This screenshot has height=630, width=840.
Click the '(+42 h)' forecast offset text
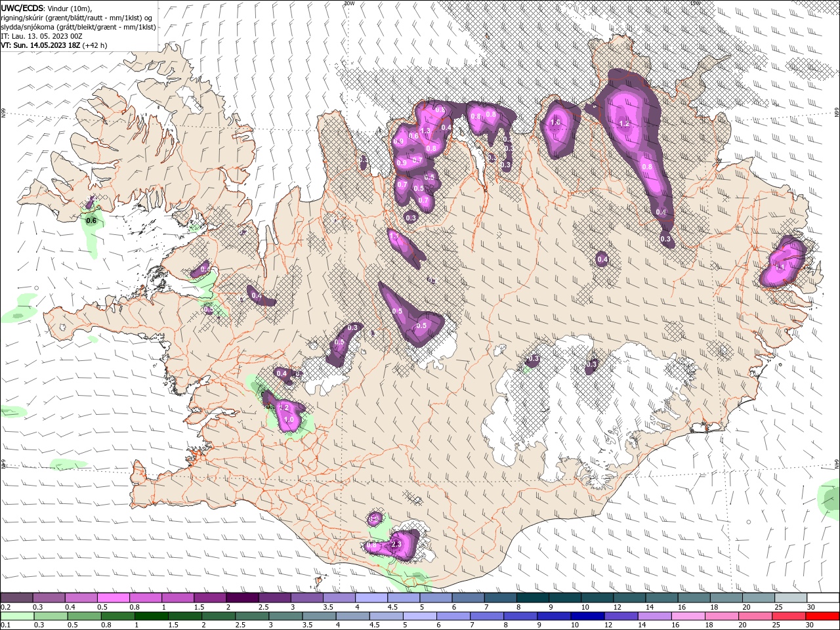(x=95, y=45)
